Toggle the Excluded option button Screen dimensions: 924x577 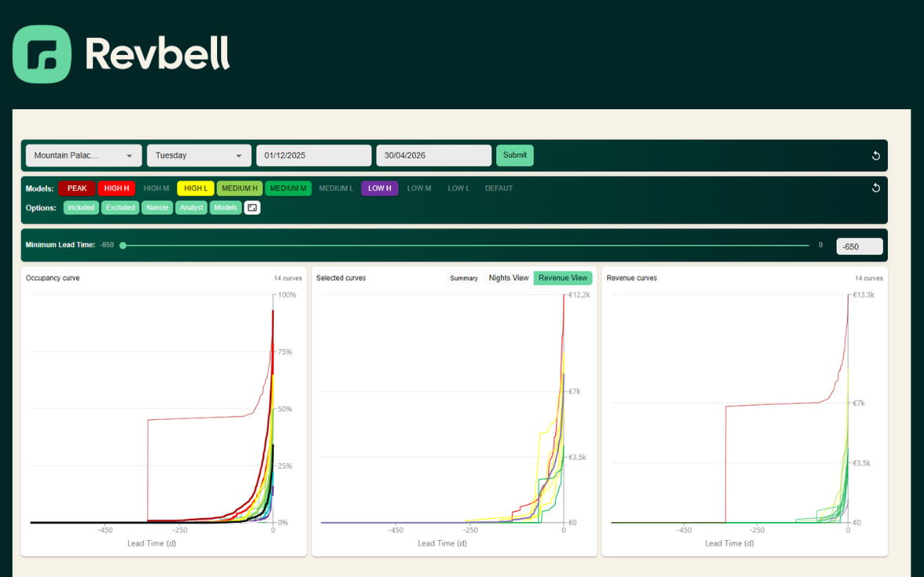pyautogui.click(x=120, y=208)
